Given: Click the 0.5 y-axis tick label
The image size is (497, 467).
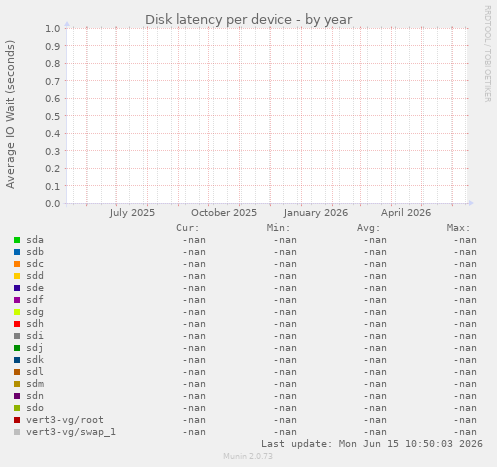Looking at the screenshot, I should pos(53,116).
